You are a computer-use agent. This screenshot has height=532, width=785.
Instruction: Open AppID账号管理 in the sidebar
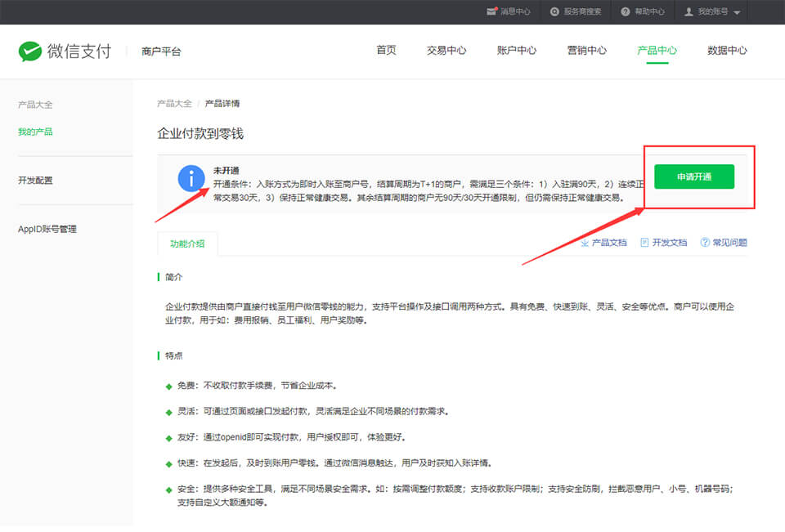click(47, 229)
